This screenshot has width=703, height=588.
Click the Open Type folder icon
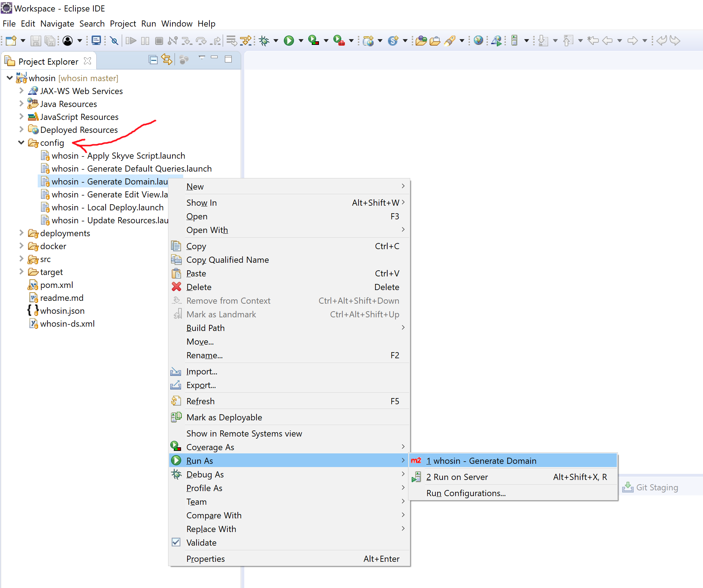coord(421,41)
